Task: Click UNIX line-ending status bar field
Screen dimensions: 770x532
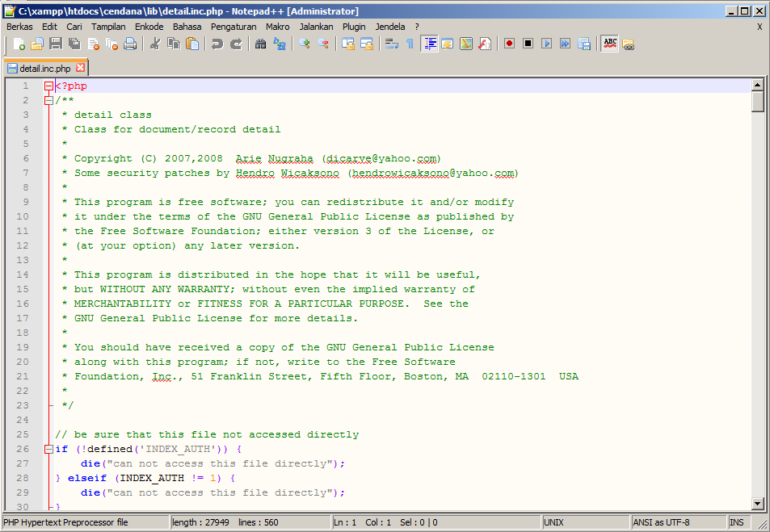Action: tap(586, 522)
